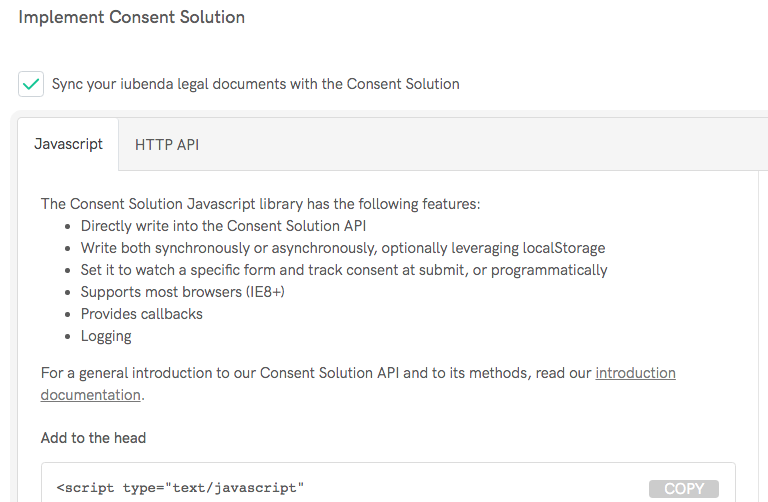Open the HTTP API tab
Viewport: 768px width, 502px height.
click(167, 144)
